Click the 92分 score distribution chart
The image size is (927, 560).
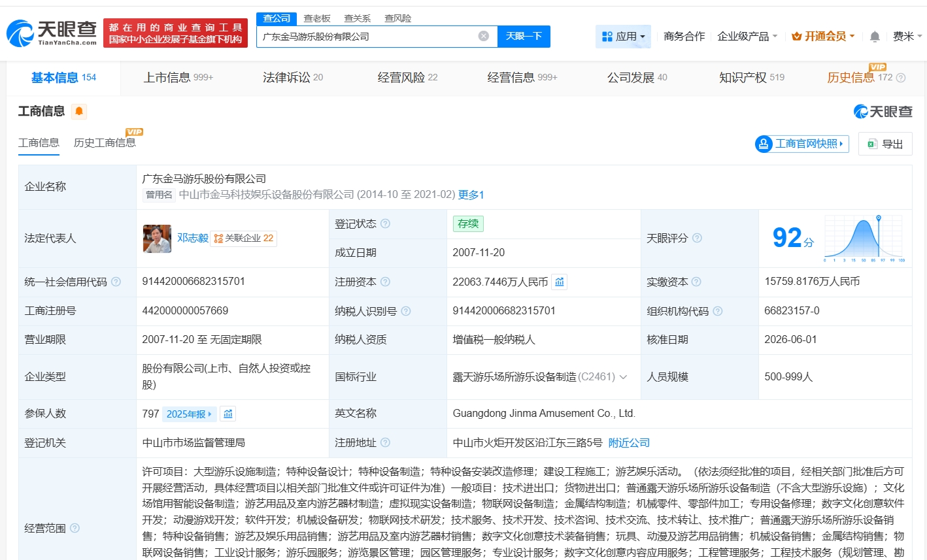865,239
